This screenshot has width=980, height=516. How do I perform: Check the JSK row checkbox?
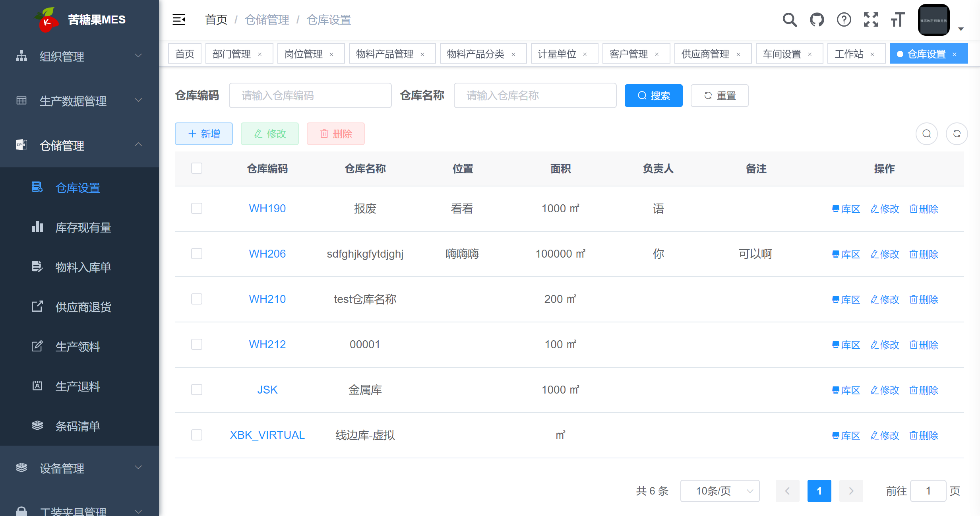pos(197,390)
